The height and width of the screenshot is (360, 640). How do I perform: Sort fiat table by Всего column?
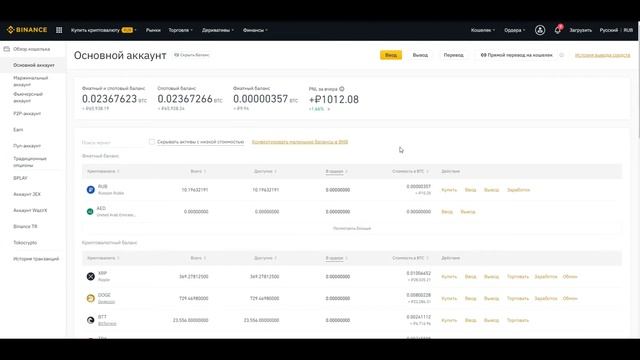point(198,171)
